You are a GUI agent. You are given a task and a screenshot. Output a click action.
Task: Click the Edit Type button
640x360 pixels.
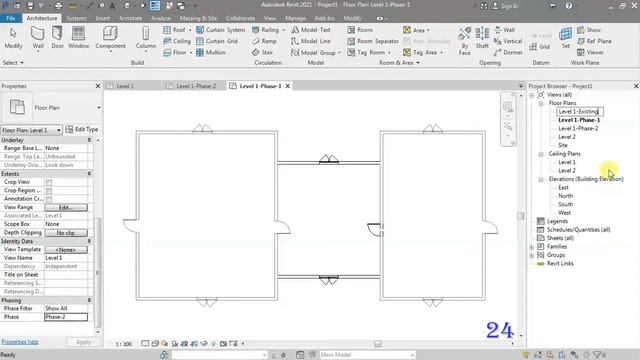(x=82, y=129)
